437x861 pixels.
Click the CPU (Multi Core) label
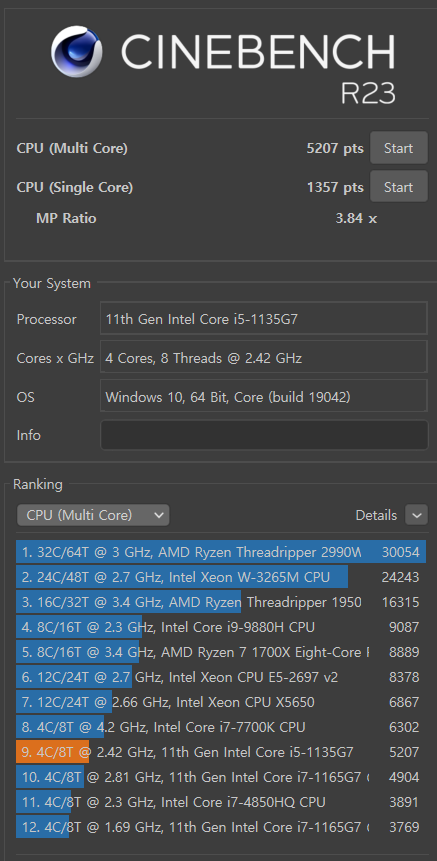coord(72,148)
